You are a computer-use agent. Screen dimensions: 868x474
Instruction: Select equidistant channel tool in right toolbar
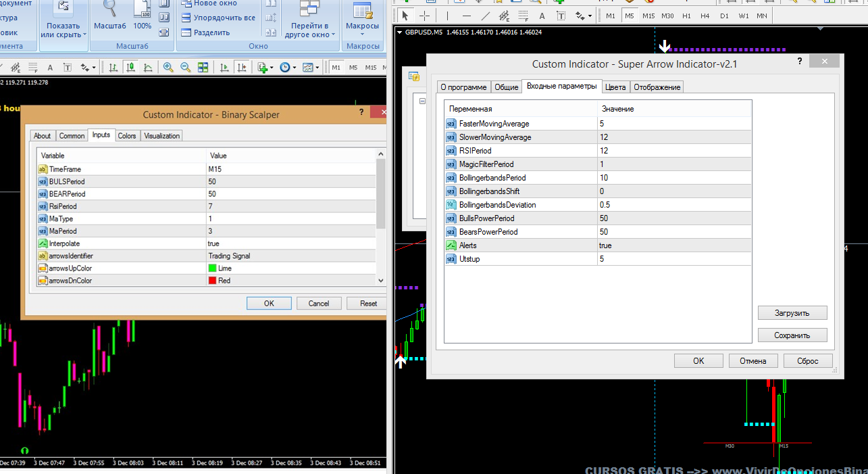[x=505, y=16]
